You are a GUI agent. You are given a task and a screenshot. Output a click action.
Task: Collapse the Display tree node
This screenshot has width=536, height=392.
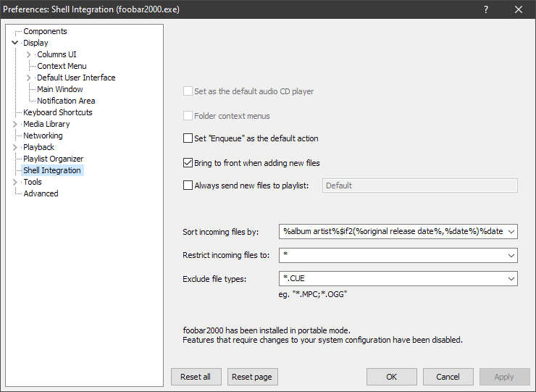pos(14,43)
